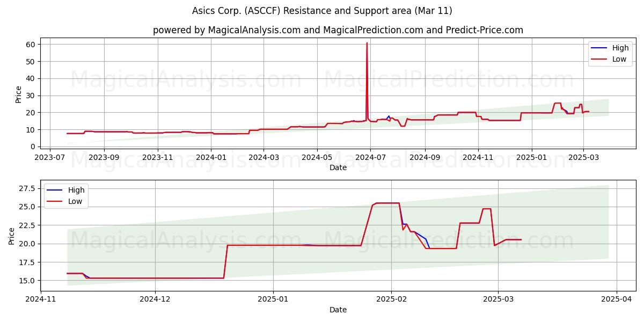Click the 'Price' y-axis title of the bottom chart
The height and width of the screenshot is (322, 644).
(12, 236)
